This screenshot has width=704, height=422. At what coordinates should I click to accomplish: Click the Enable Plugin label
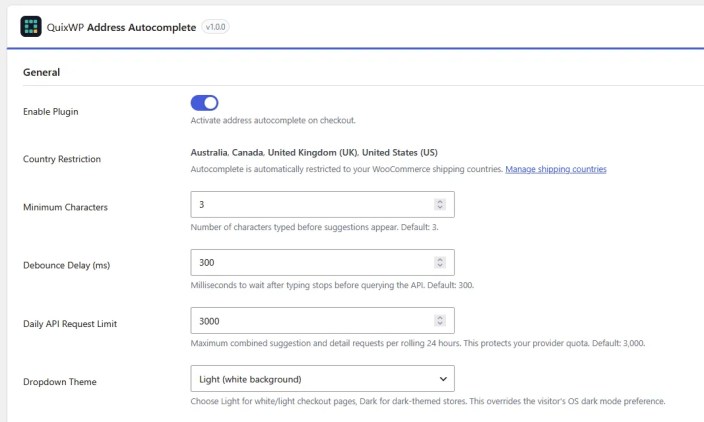pyautogui.click(x=51, y=112)
